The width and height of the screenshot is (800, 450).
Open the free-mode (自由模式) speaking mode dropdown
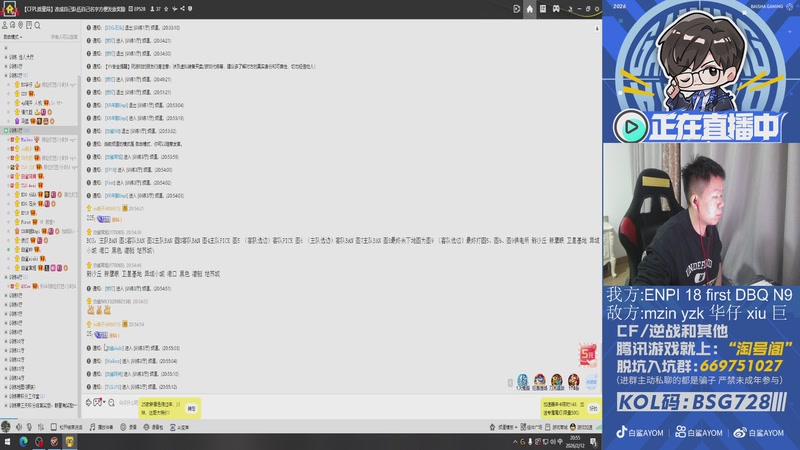coord(13,37)
